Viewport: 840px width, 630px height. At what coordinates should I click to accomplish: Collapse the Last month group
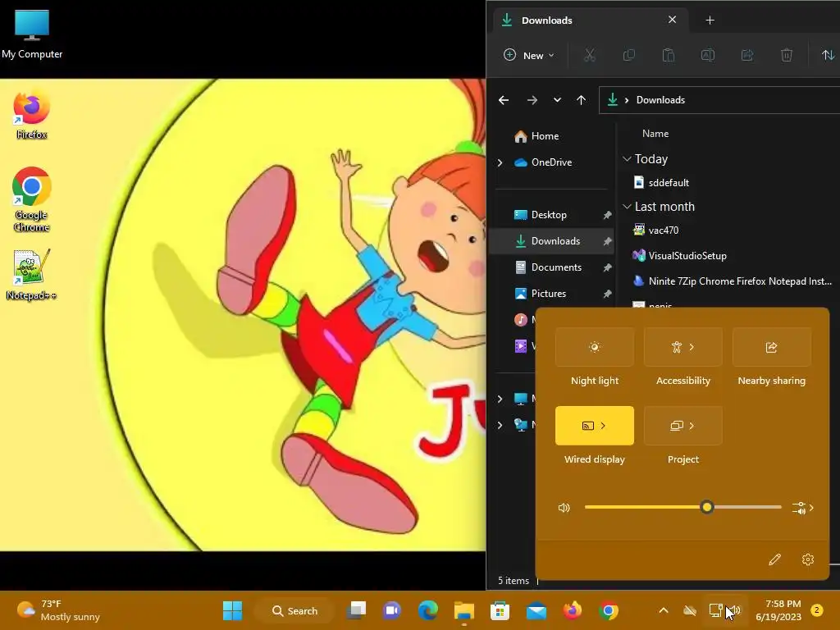(x=627, y=207)
